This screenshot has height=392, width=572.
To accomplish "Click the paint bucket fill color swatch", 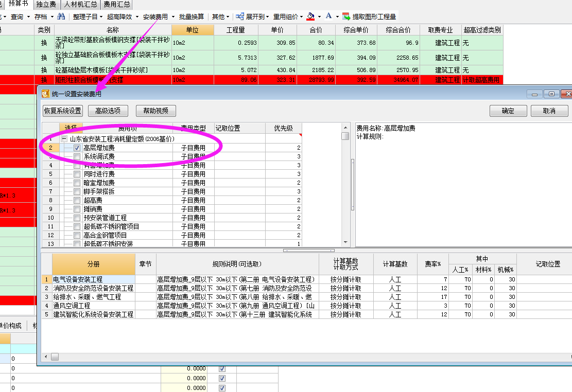I will click(x=310, y=16).
